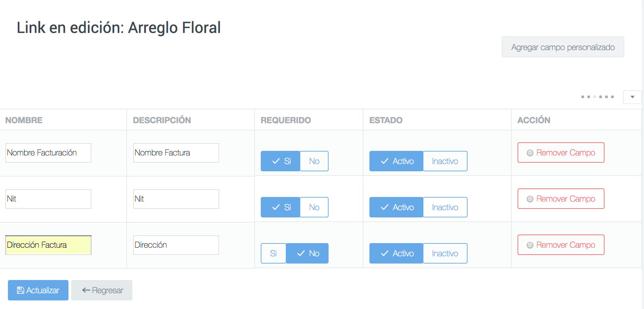Click the checkmark on Dirección Factura No toggle
Viewport: 644px width, 309px height.
[x=301, y=253]
